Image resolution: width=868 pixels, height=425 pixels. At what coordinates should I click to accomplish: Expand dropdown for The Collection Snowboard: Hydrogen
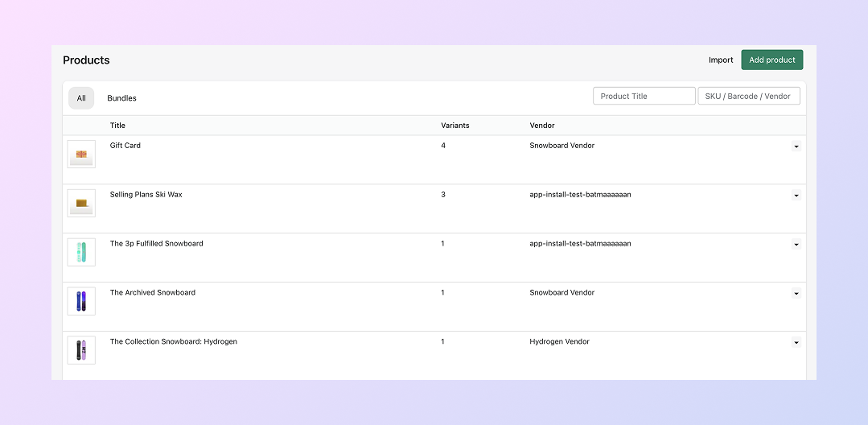(796, 342)
